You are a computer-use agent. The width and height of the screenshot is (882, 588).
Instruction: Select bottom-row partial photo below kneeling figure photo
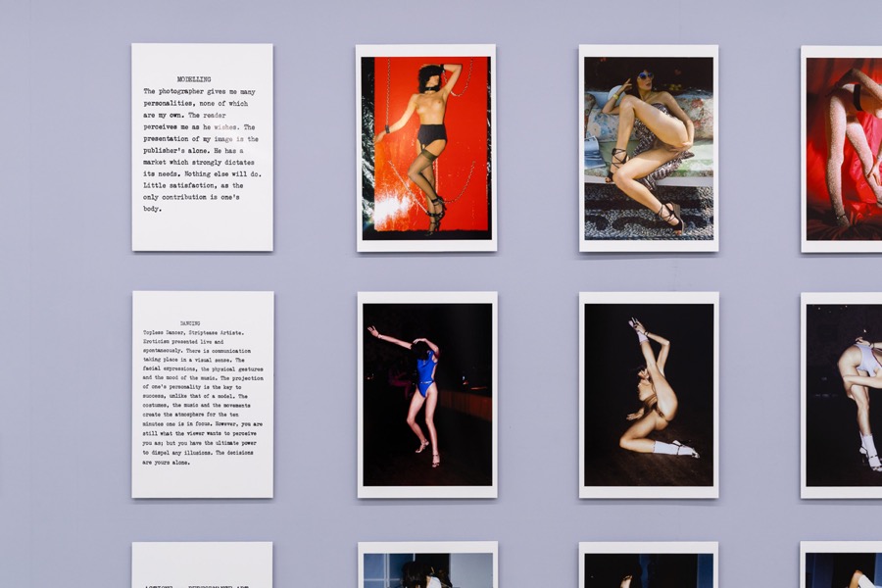tap(649, 569)
